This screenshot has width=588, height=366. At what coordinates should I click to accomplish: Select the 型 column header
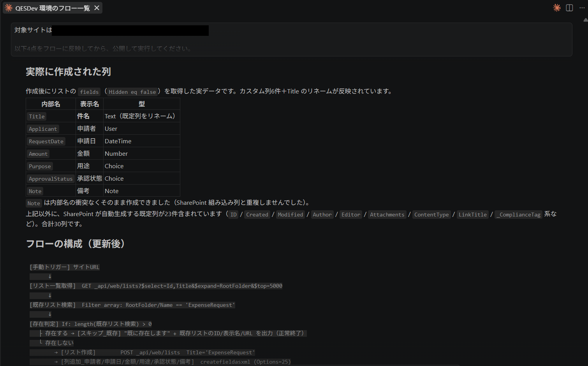(142, 104)
